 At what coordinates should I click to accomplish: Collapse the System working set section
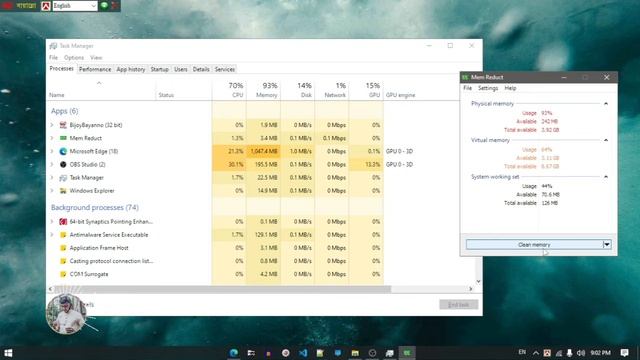pos(606,177)
